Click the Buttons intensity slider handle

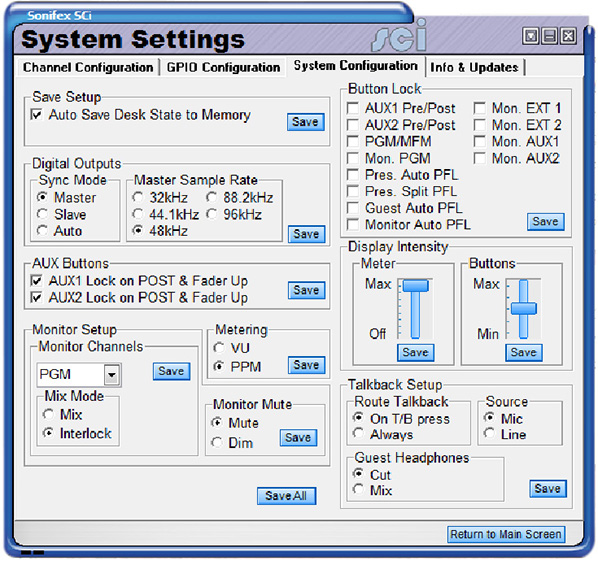pyautogui.click(x=524, y=308)
